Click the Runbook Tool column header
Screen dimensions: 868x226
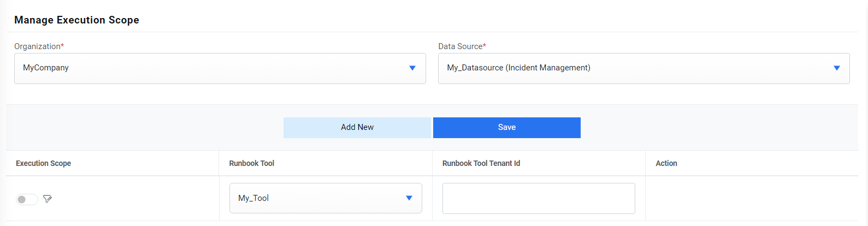click(252, 163)
